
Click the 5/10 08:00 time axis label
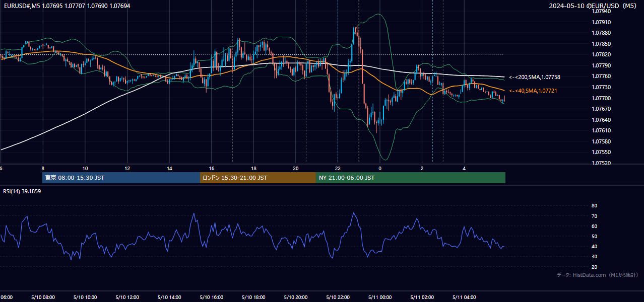[42, 297]
